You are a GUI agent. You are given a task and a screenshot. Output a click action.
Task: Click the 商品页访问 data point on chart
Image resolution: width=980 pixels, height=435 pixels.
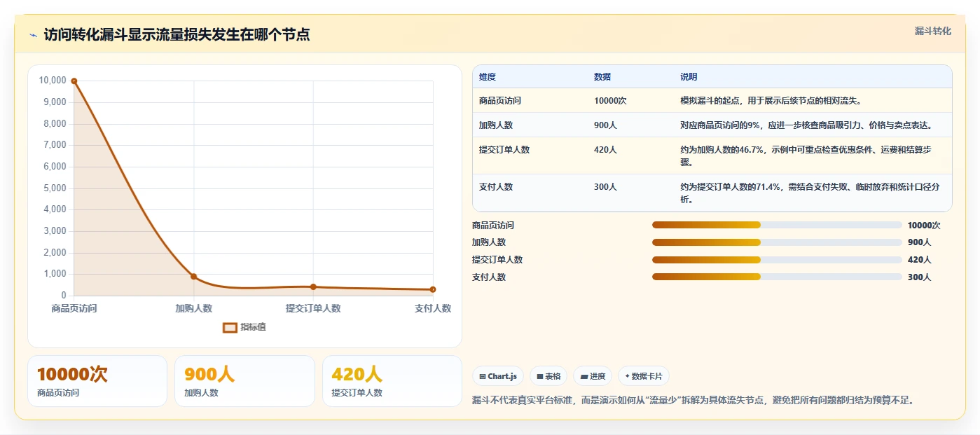coord(74,81)
